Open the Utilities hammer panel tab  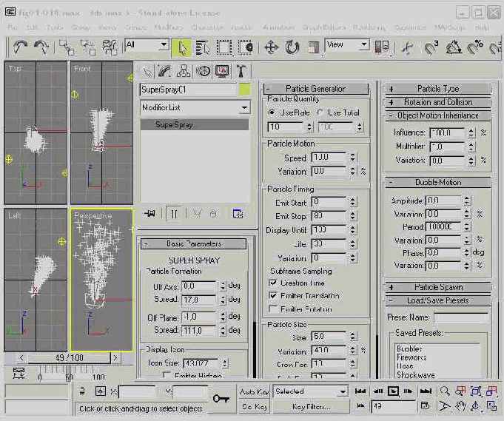point(242,71)
